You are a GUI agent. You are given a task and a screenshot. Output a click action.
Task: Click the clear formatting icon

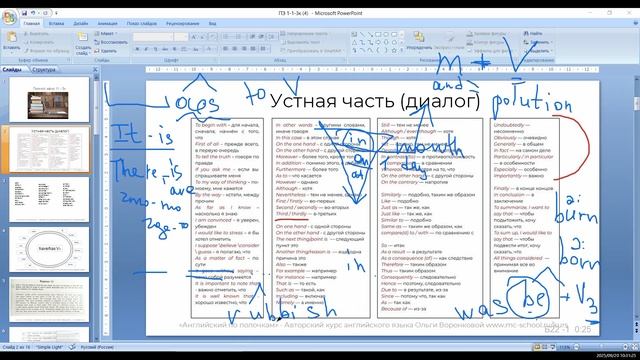(213, 37)
